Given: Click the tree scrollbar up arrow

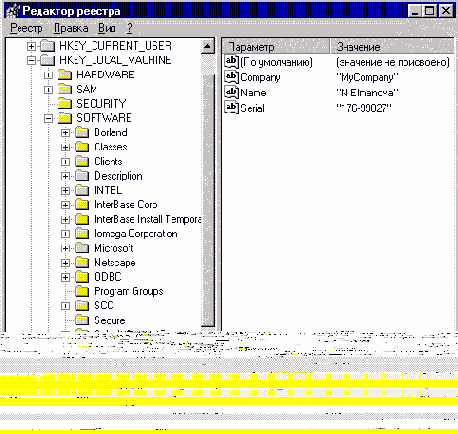Looking at the screenshot, I should coord(208,47).
